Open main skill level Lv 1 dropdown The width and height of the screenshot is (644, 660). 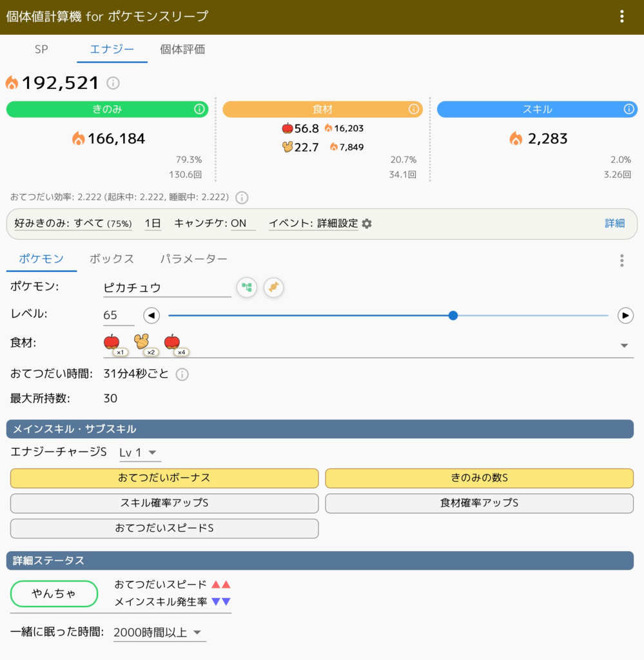click(x=140, y=453)
